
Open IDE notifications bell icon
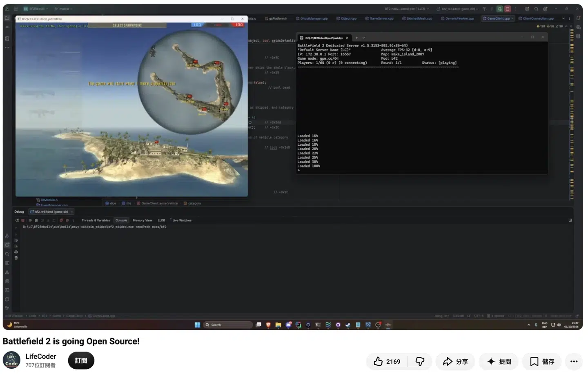[x=578, y=18]
